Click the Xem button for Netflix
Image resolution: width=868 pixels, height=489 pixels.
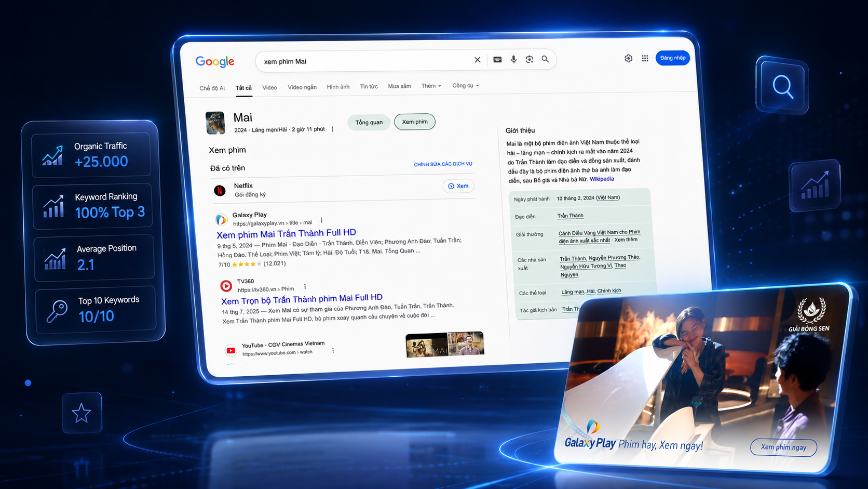458,186
